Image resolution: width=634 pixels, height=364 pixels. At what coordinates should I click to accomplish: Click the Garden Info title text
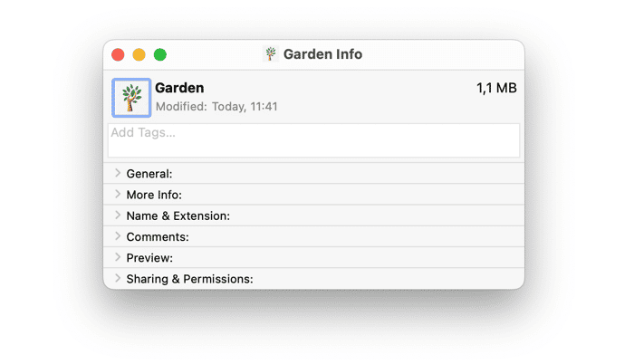[322, 54]
